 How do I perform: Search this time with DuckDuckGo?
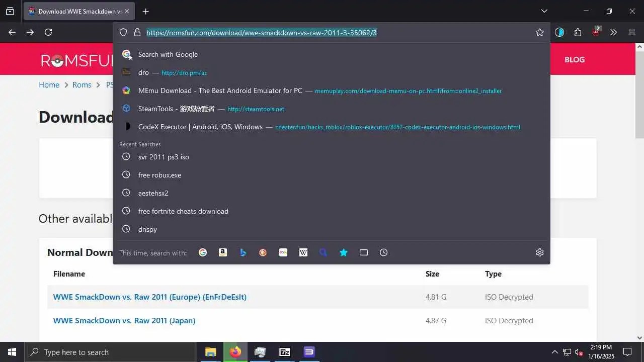[263, 252]
